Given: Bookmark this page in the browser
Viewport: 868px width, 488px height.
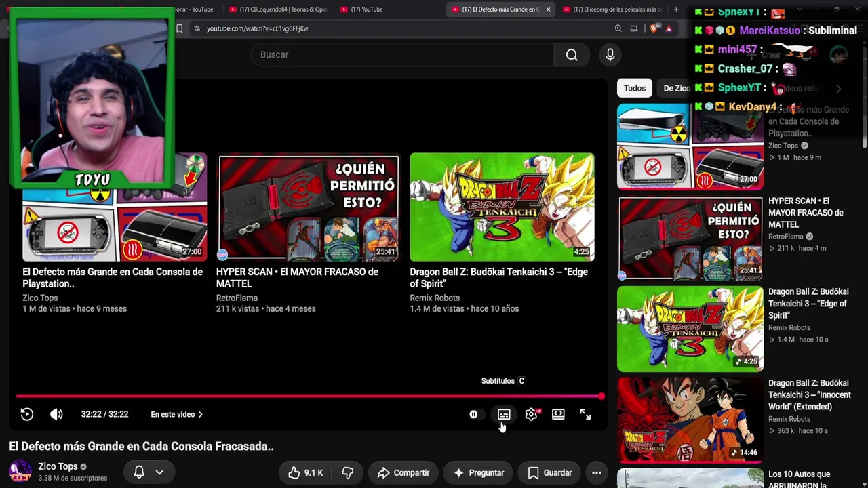Looking at the screenshot, I should click(179, 28).
